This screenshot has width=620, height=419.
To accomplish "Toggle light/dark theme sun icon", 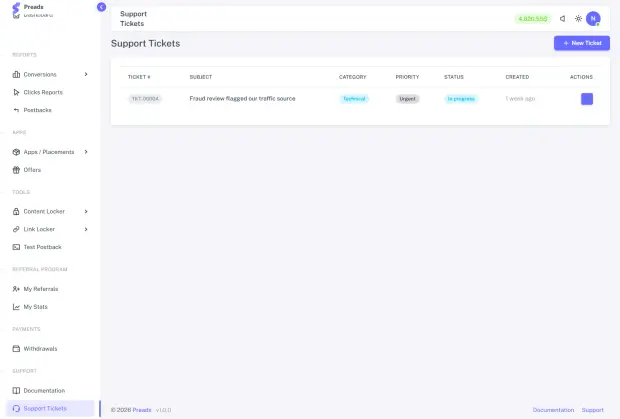I will tap(578, 19).
